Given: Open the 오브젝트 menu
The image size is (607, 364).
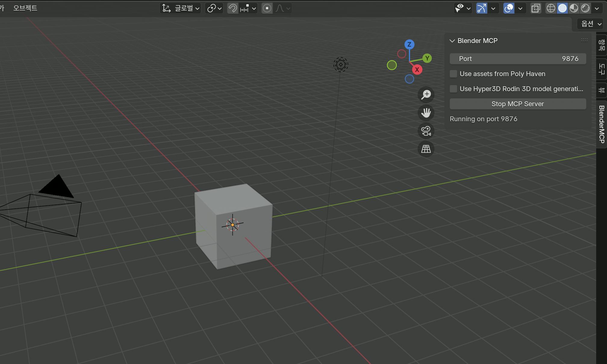Looking at the screenshot, I should (x=25, y=8).
